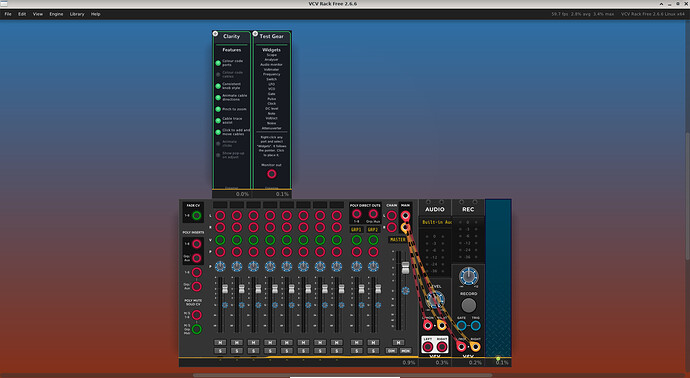Screen dimensions: 690x378
Task: Click the Poly Mute Solo CV green jack
Action: pyautogui.click(x=197, y=329)
